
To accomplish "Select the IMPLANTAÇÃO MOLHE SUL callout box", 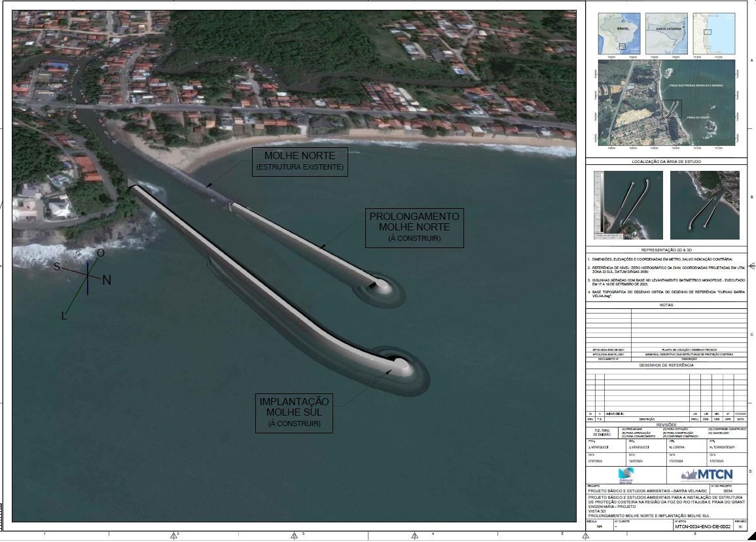I will pos(294,413).
